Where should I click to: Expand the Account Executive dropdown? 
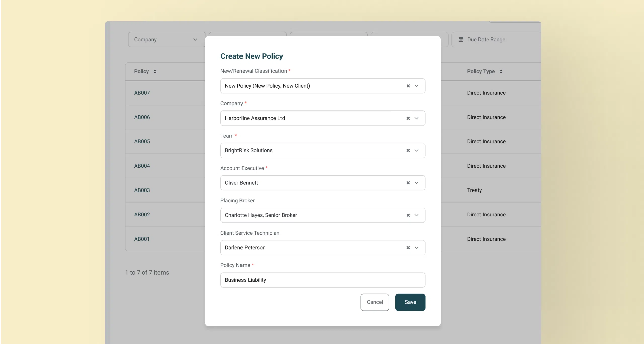coord(417,183)
